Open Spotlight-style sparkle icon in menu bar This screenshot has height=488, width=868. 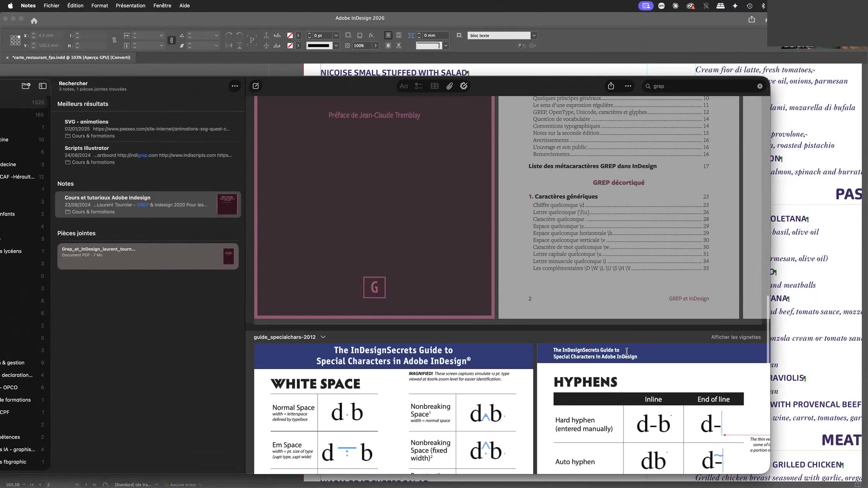[x=735, y=6]
